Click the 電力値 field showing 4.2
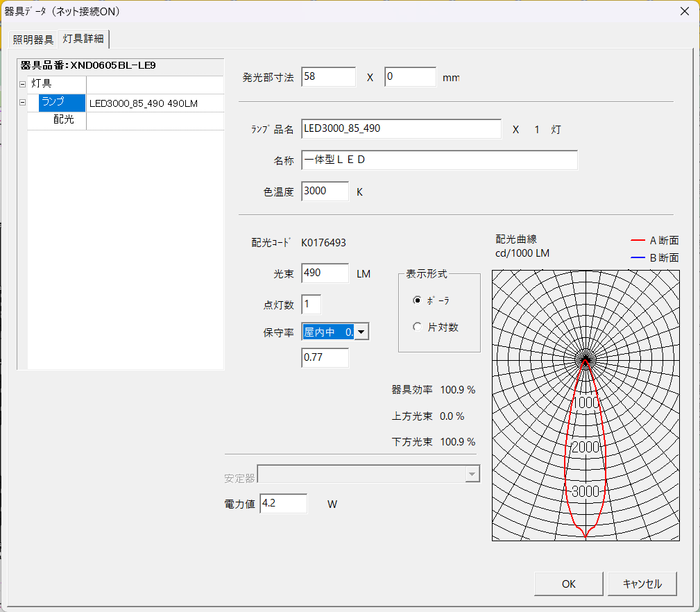Screen dimensions: 700x612 pos(284,504)
